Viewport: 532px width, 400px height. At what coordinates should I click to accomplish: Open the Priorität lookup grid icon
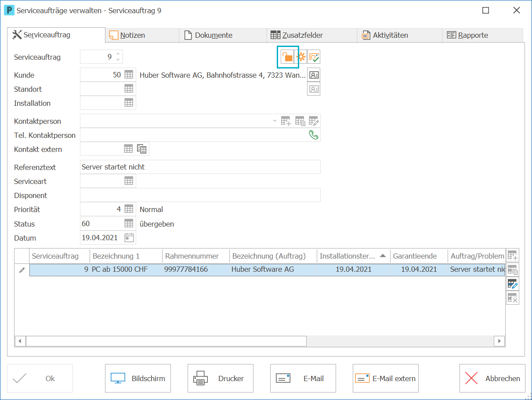point(129,209)
